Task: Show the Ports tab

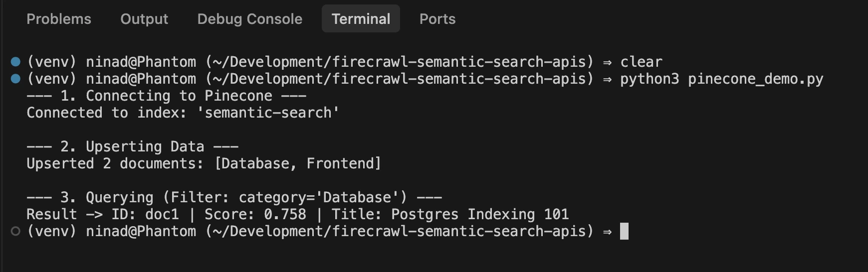Action: [437, 19]
